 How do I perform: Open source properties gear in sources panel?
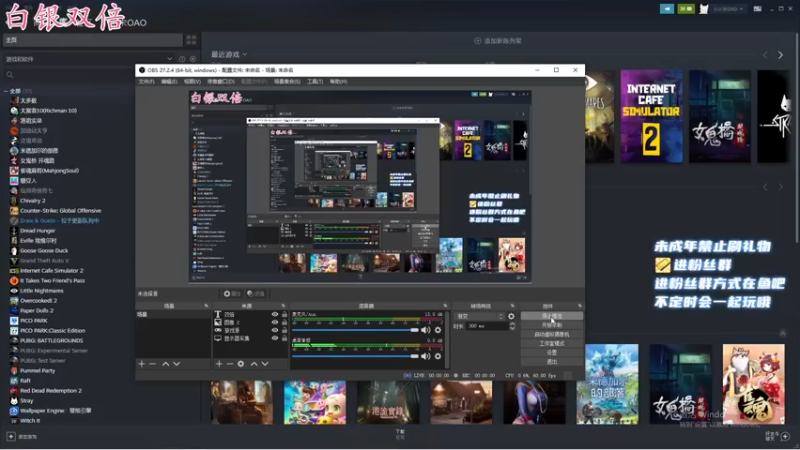click(x=241, y=364)
